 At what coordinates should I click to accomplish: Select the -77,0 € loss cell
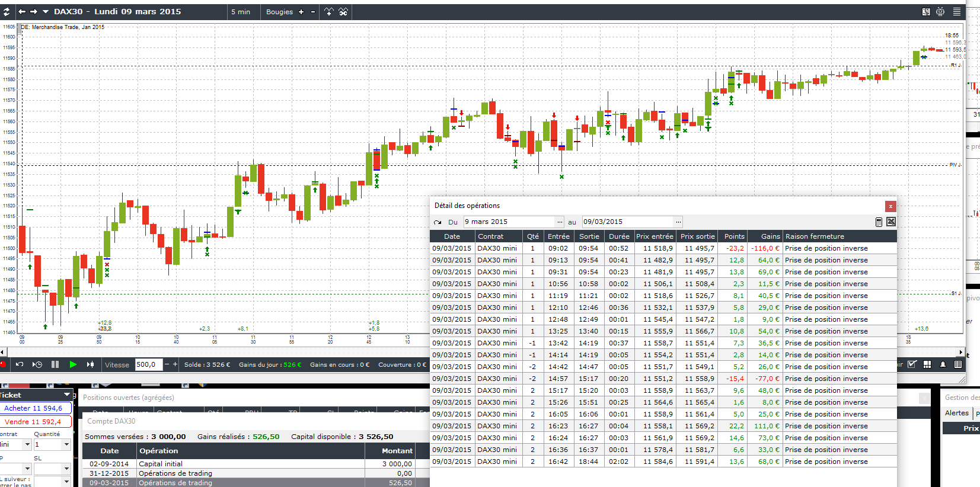tap(765, 379)
